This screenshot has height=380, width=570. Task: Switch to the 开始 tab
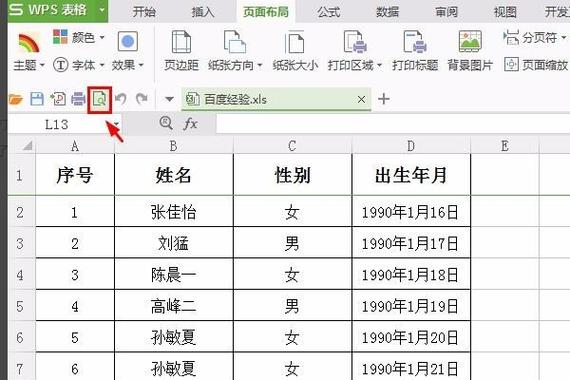[x=144, y=12]
